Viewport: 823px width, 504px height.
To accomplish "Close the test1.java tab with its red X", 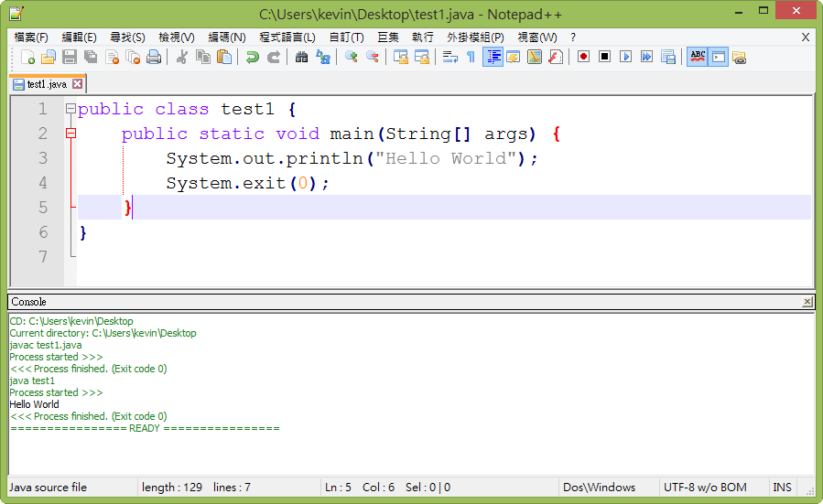I will pos(77,84).
